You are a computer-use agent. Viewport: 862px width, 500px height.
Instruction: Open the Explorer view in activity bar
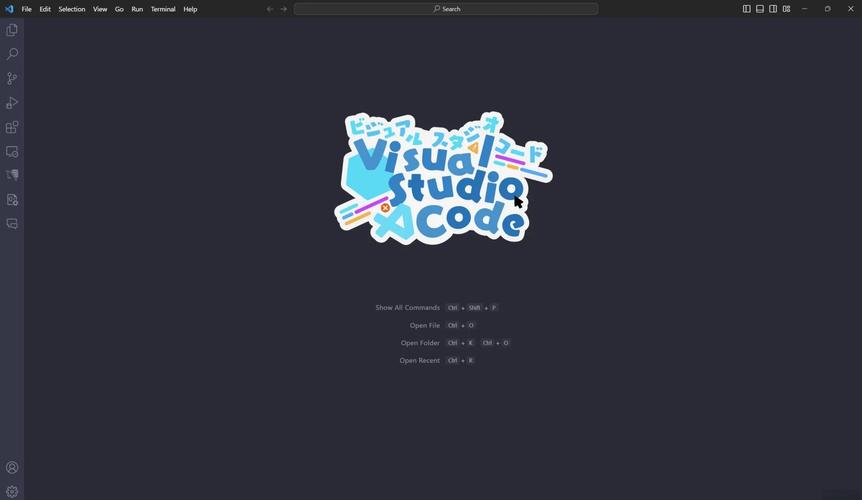[x=12, y=30]
